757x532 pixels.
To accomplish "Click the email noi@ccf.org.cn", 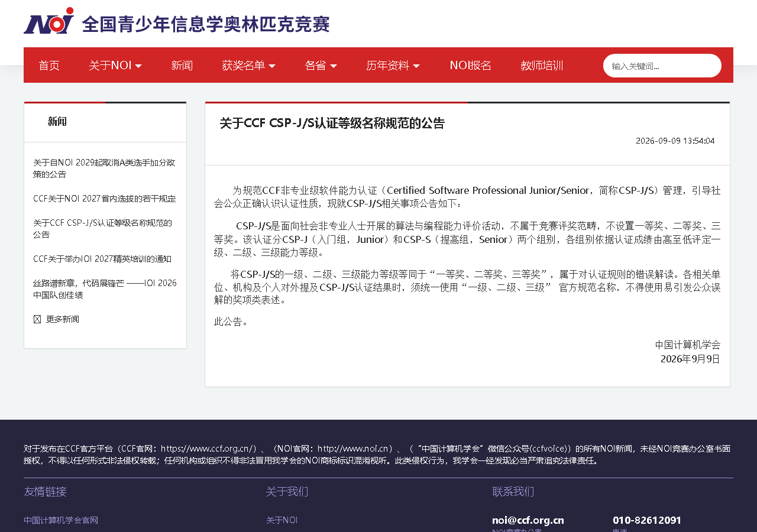I will coord(528,520).
